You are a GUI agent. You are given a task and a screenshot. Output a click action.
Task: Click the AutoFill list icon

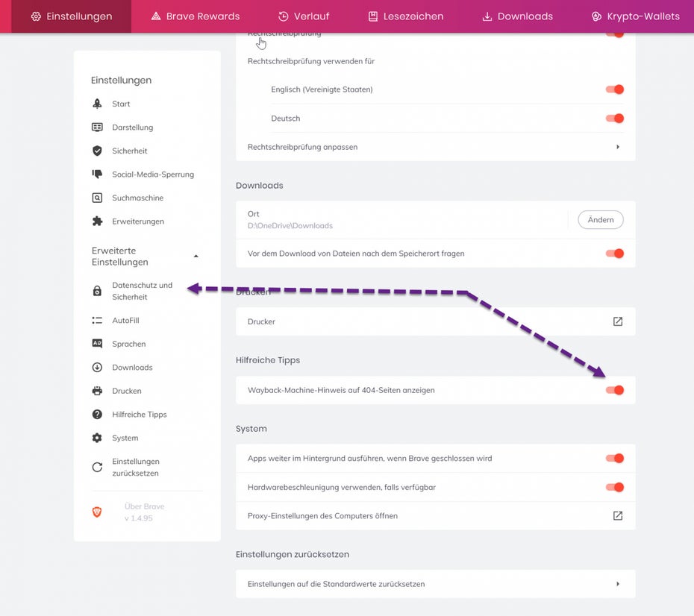[x=97, y=320]
